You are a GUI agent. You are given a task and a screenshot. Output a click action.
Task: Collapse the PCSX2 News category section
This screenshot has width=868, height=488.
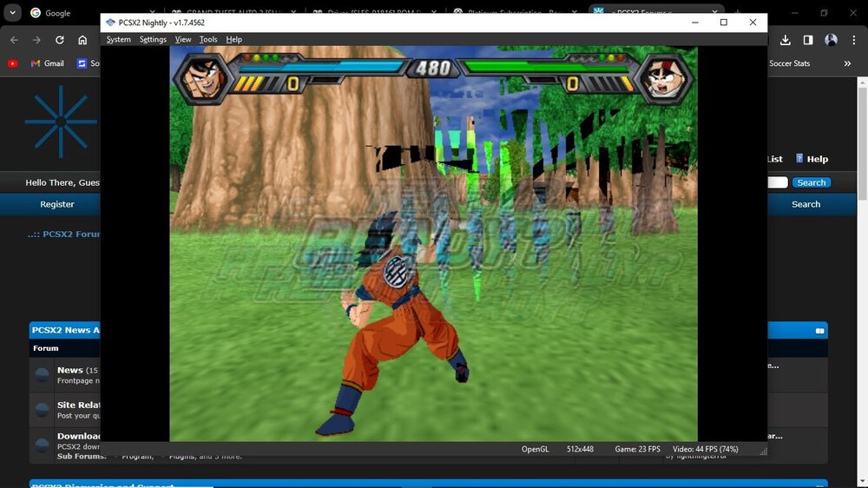point(819,331)
